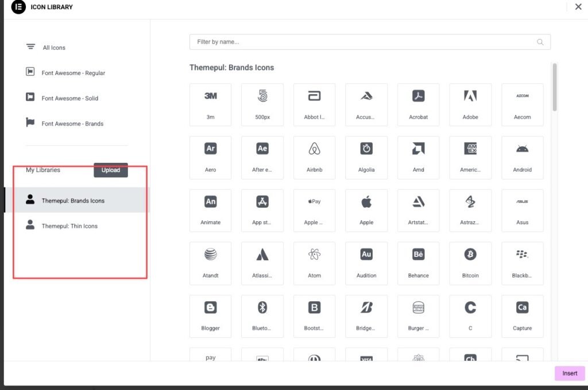The width and height of the screenshot is (588, 390).
Task: Click the search magnifier icon
Action: coord(540,42)
